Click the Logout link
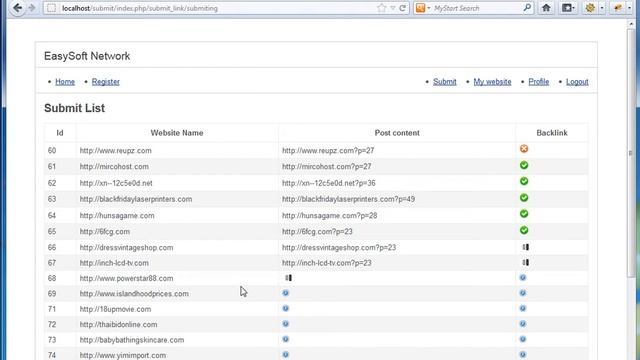The image size is (640, 360). tap(577, 82)
